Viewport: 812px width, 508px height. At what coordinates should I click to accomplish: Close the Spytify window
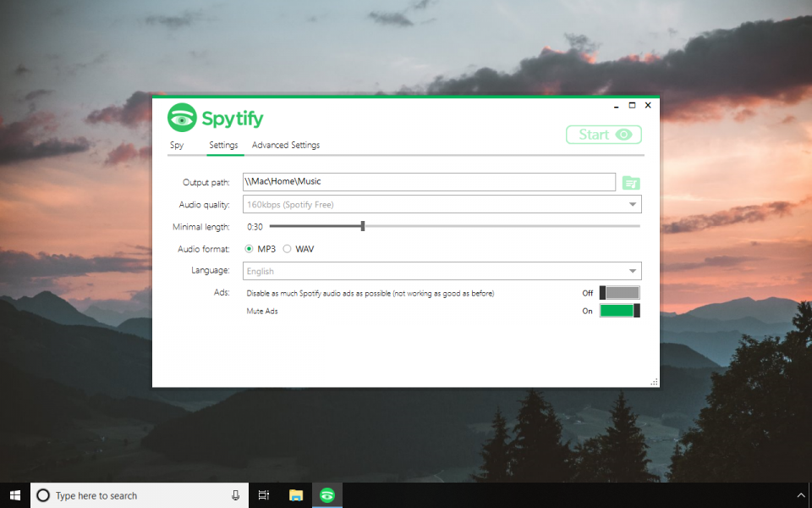pos(648,105)
